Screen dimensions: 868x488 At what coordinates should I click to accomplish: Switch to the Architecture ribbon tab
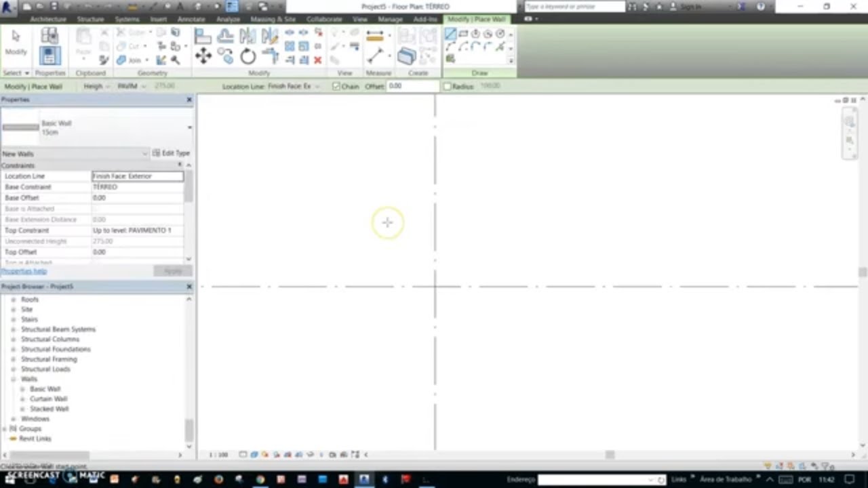pos(48,19)
